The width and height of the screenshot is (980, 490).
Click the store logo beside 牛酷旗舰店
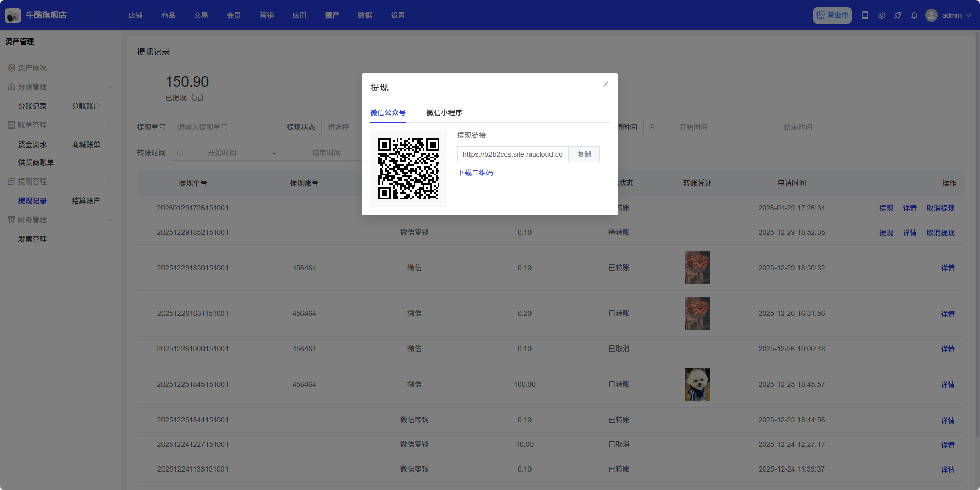[x=13, y=15]
